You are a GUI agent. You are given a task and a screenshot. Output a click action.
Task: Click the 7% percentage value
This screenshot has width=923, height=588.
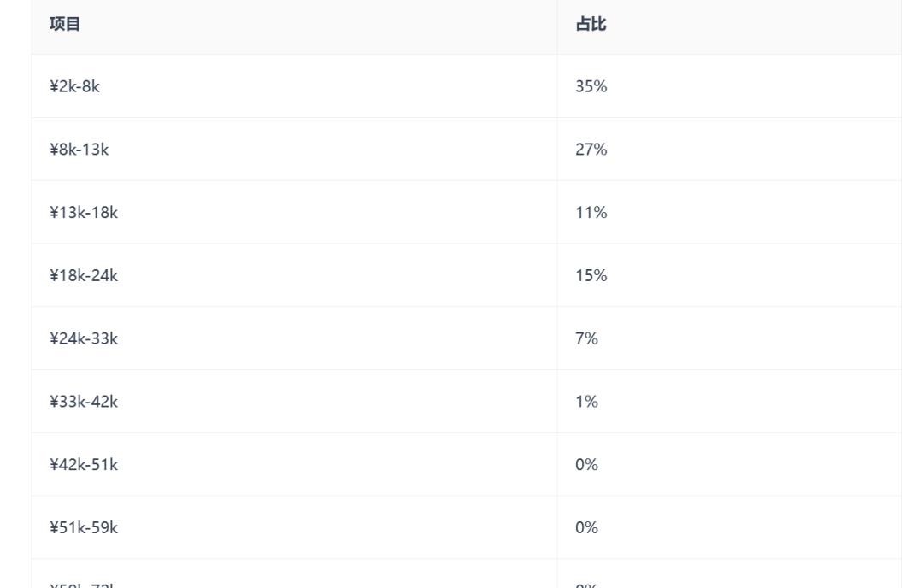586,338
